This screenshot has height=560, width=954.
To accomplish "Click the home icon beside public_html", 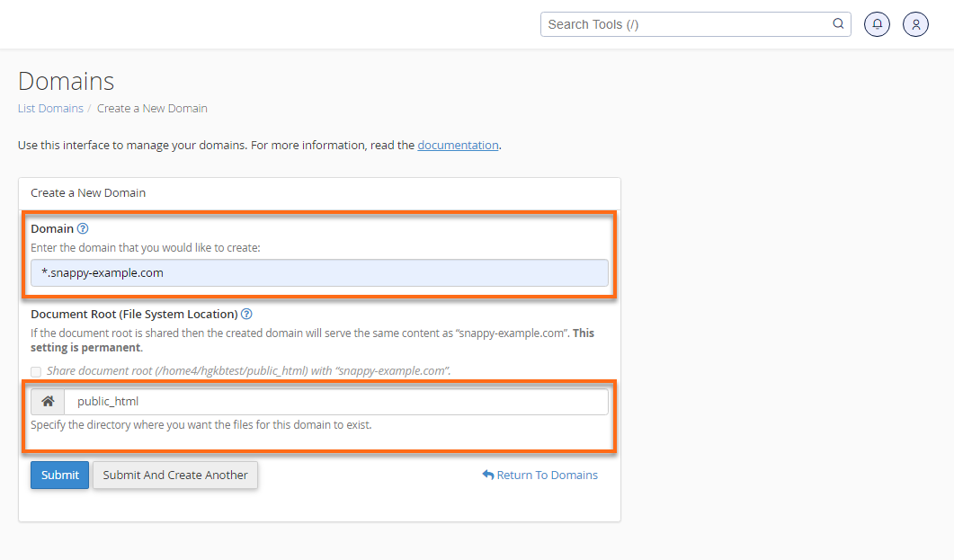I will pyautogui.click(x=48, y=401).
